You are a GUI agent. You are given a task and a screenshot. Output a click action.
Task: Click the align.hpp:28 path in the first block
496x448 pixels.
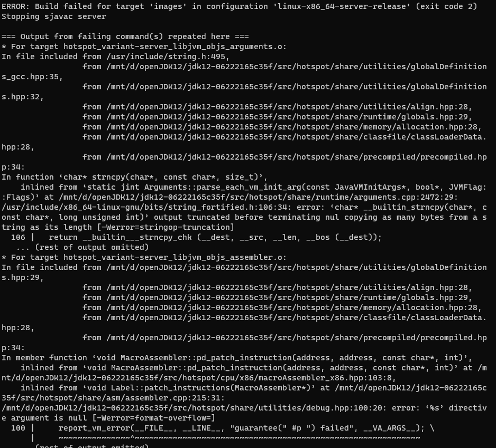(287, 107)
